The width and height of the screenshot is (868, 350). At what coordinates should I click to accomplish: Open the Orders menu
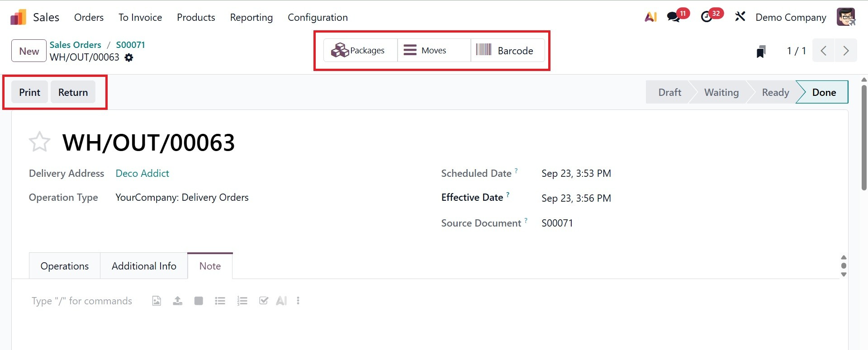(x=89, y=17)
